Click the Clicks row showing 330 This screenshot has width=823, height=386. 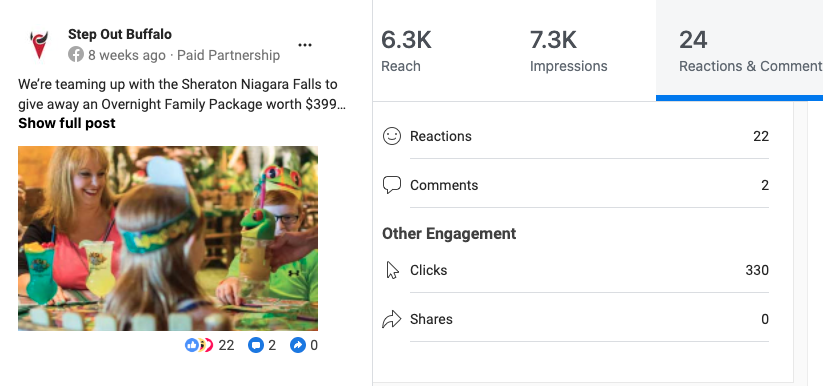576,270
